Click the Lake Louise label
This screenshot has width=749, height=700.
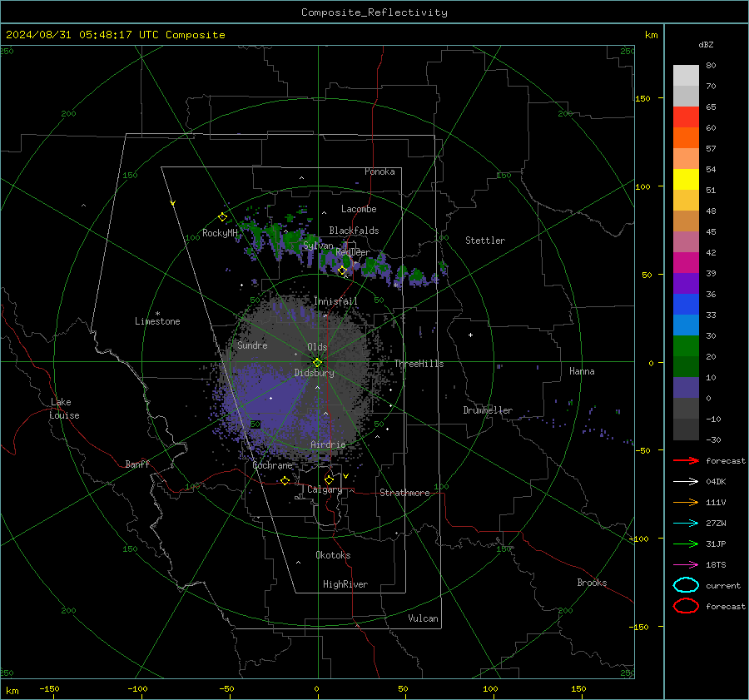(64, 409)
